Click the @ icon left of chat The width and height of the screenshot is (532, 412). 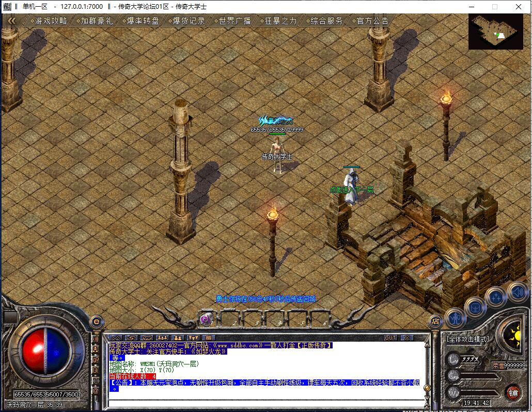[96, 391]
